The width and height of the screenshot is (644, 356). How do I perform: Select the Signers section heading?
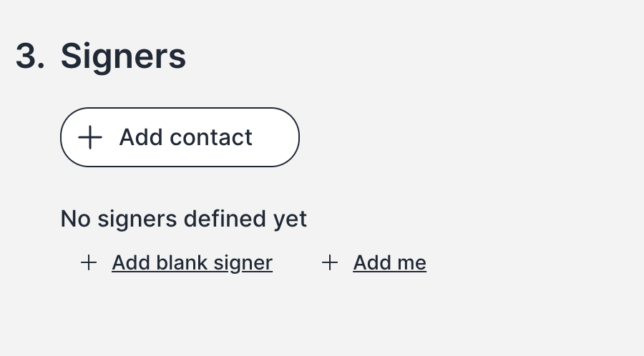point(123,56)
